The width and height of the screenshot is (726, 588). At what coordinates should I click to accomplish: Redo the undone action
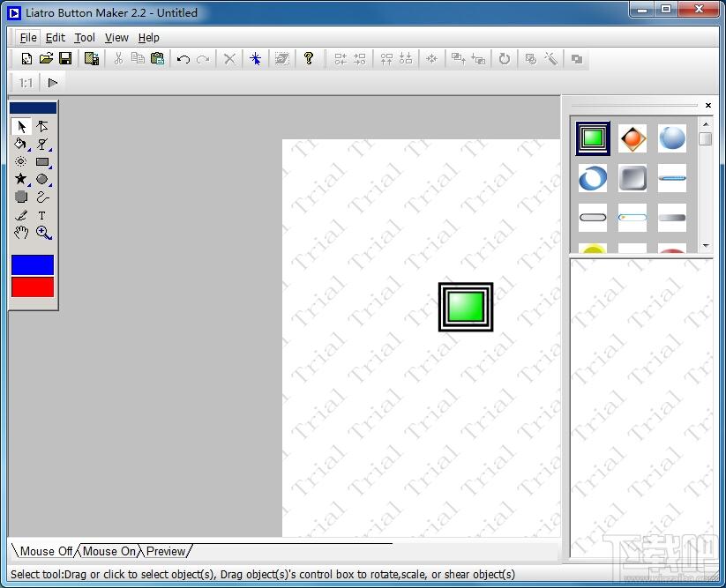pos(203,59)
